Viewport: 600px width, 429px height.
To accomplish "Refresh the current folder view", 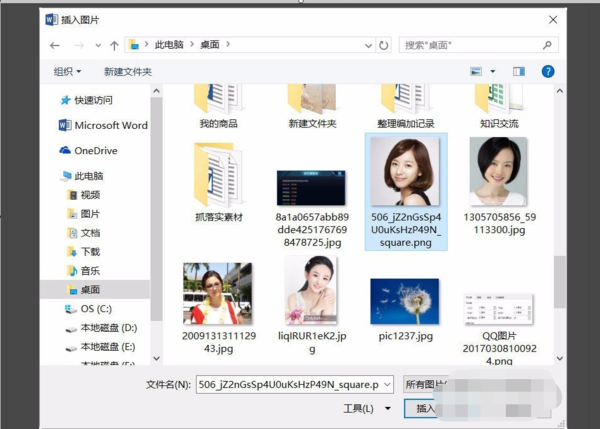I will (x=383, y=45).
